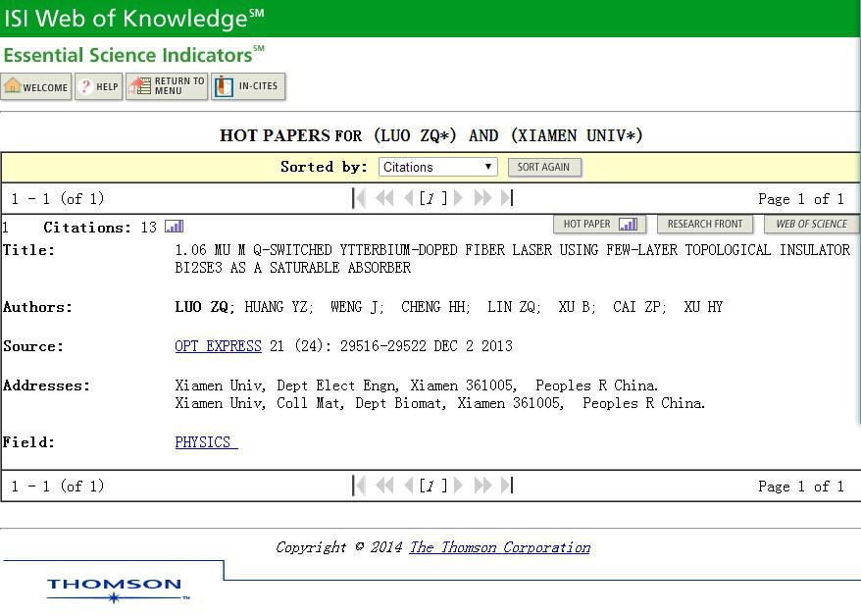Jump to last page in bottom pagination
Viewport: 861px width, 616px height.
tap(506, 486)
